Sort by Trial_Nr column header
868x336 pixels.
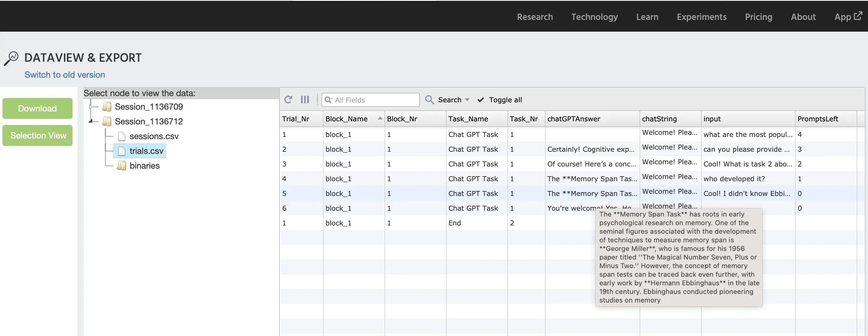click(x=301, y=119)
